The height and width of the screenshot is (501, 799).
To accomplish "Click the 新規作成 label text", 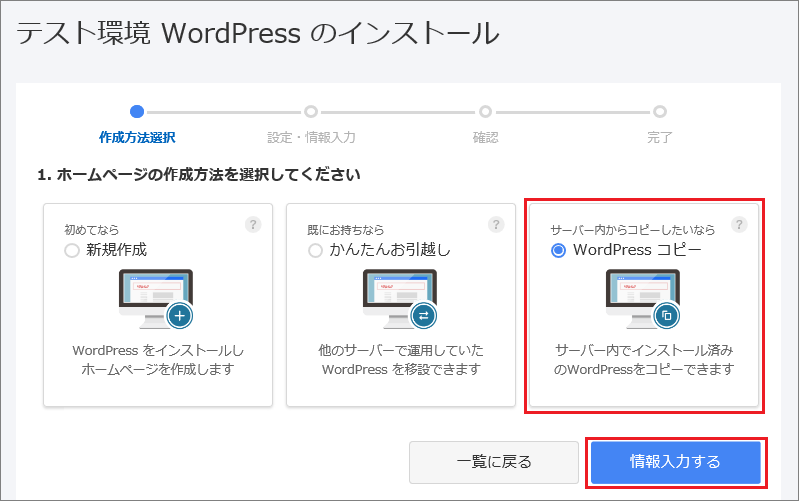I will click(x=116, y=250).
